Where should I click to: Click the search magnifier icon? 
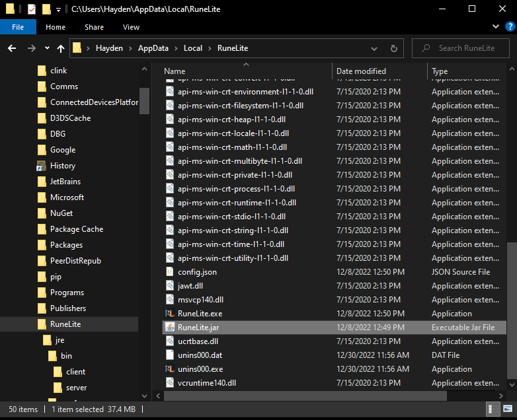coord(426,48)
